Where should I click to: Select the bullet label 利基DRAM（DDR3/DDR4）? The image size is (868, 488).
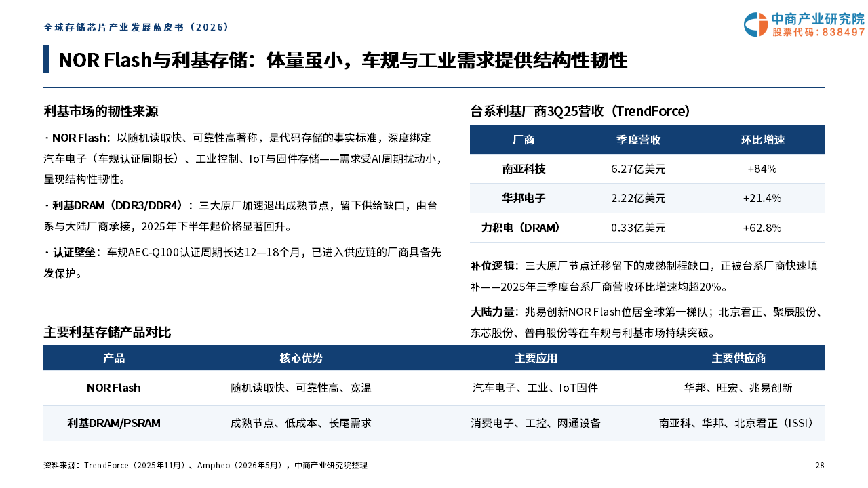click(118, 205)
